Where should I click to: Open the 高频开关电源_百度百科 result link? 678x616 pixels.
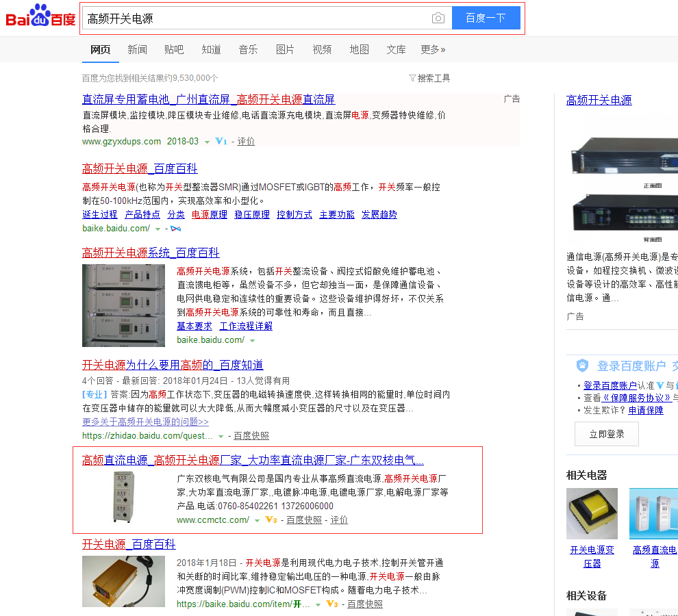click(x=140, y=168)
